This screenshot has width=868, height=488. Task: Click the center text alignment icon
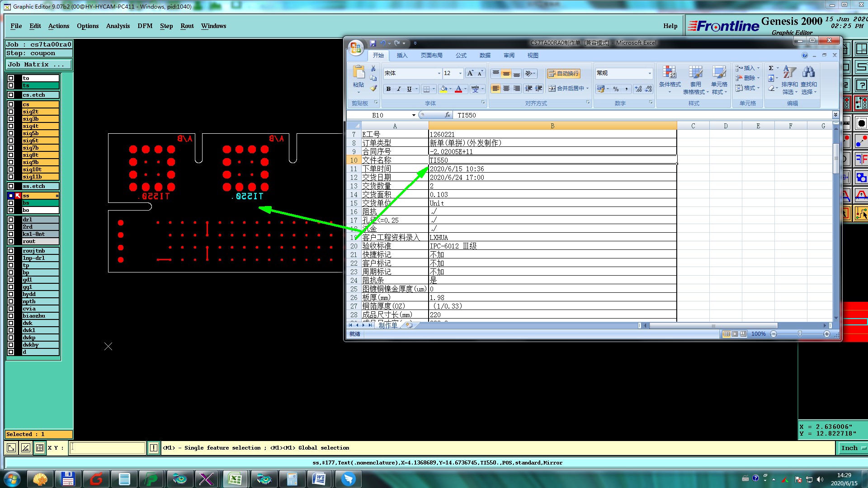(506, 89)
